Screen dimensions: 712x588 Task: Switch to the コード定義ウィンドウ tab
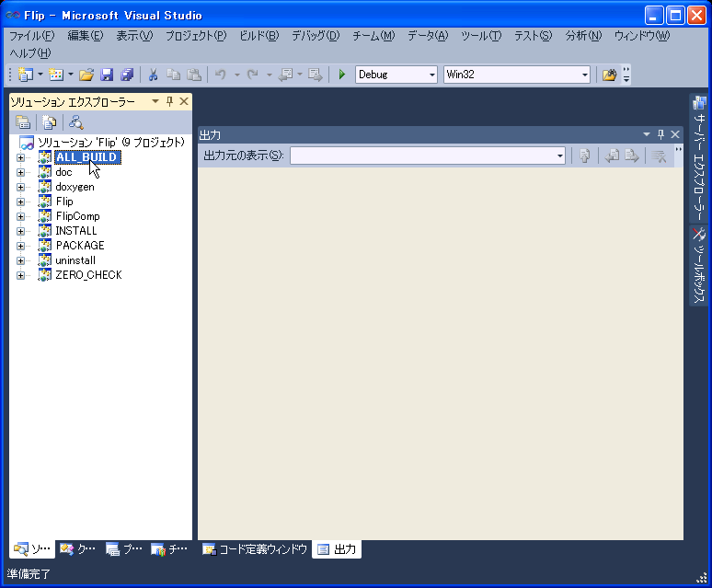point(255,549)
